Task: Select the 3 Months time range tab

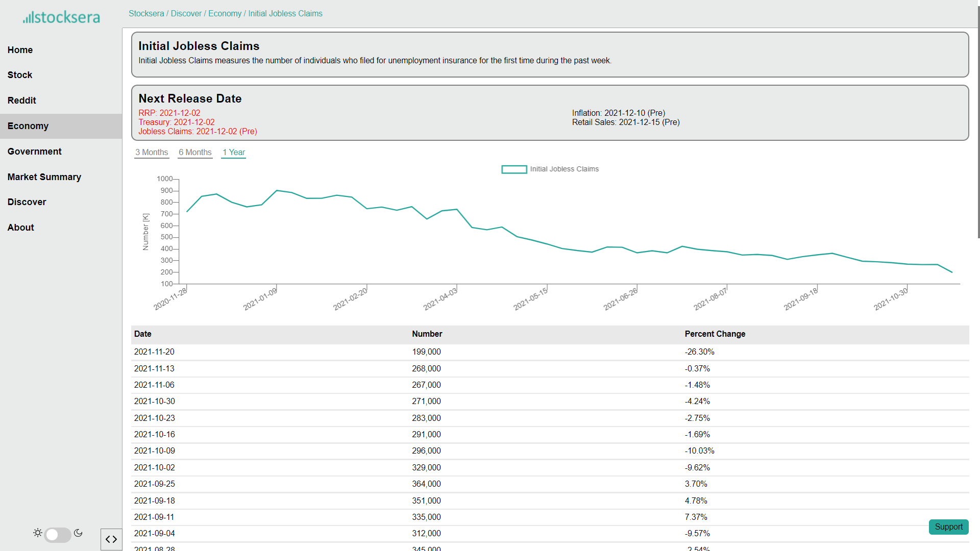Action: (152, 153)
